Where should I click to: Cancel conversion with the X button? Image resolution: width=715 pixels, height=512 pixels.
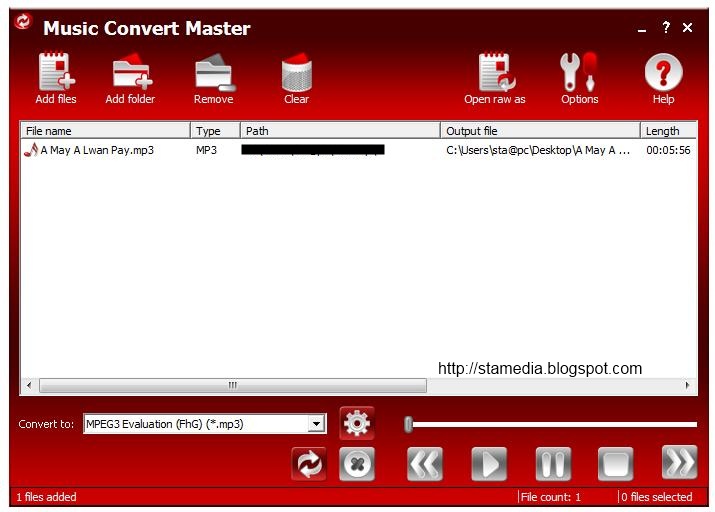pyautogui.click(x=357, y=464)
